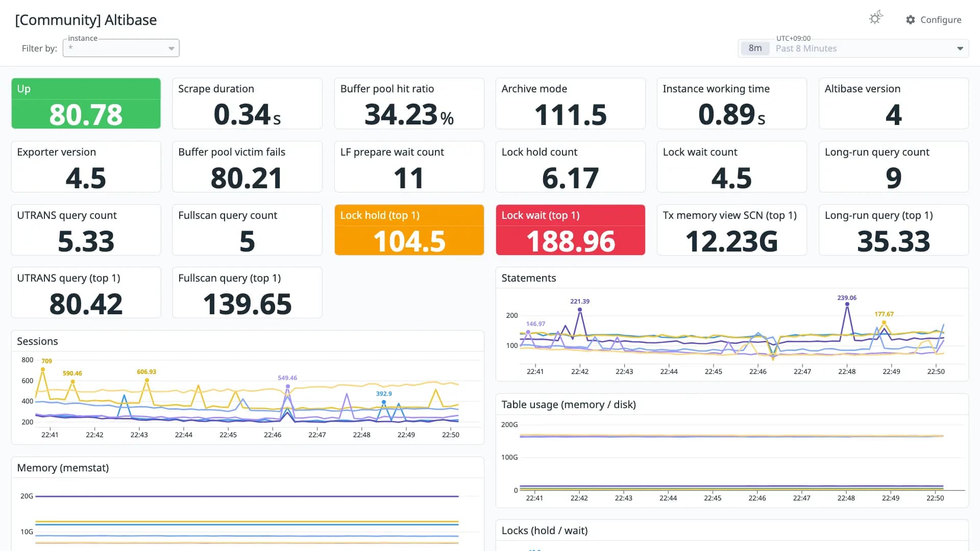Click the Table usage (memory / disk) title

pyautogui.click(x=569, y=405)
